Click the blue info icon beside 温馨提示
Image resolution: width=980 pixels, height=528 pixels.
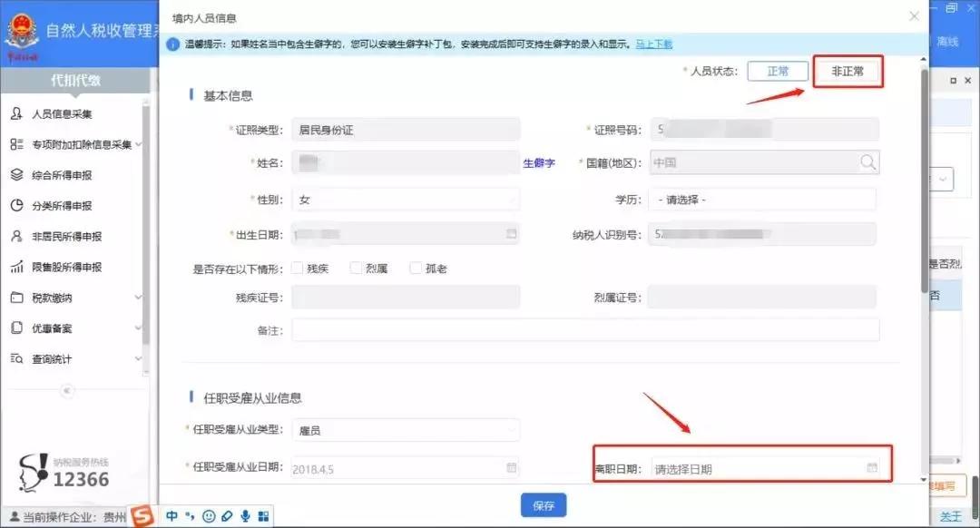click(x=172, y=44)
